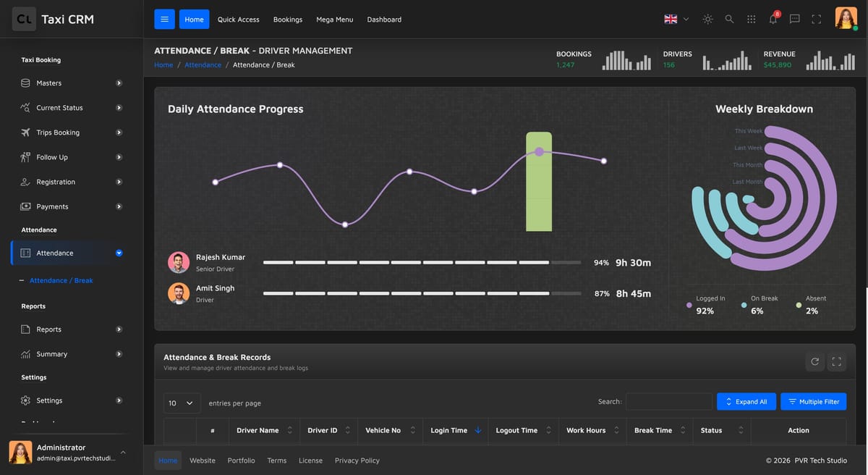
Task: Open the search magnifier icon
Action: 729,20
